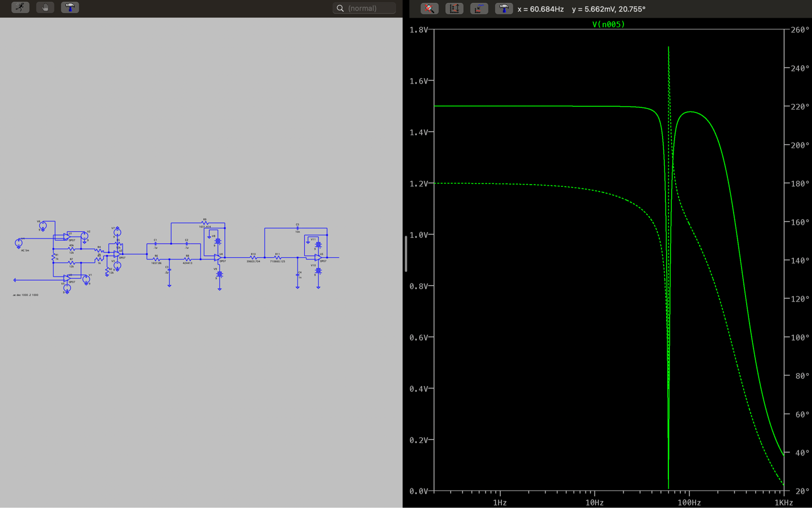
Task: Select battery V10 below op-amp U5
Action: (x=319, y=270)
